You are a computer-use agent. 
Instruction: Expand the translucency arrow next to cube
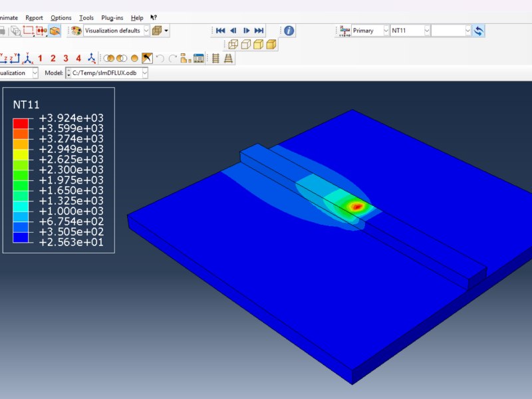[x=166, y=31]
